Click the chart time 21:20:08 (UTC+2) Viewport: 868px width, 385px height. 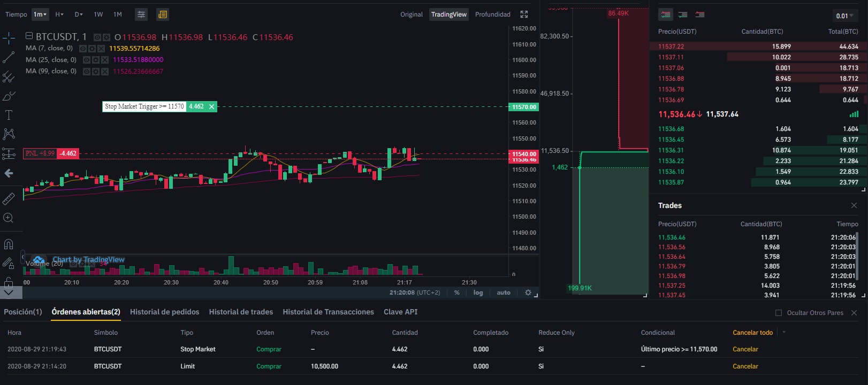point(415,292)
